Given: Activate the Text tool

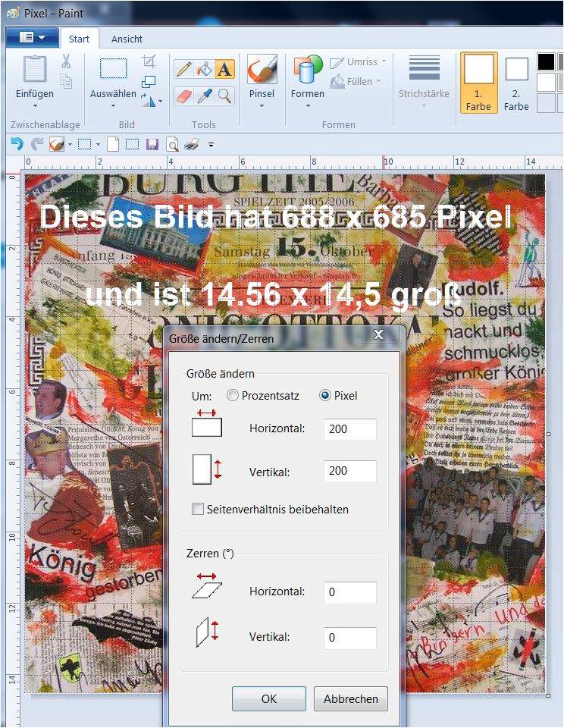Looking at the screenshot, I should pyautogui.click(x=224, y=69).
